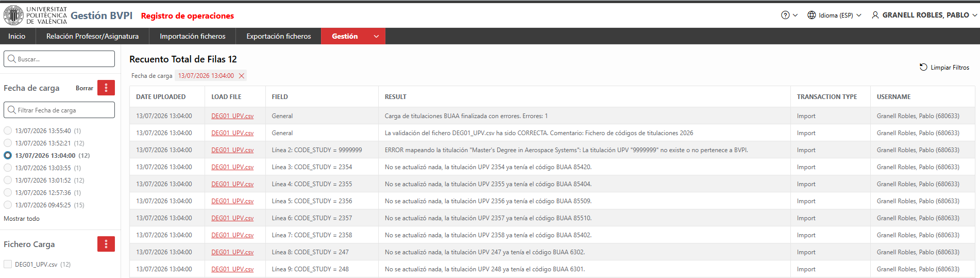Open Fichero Carga three-dot menu
The height and width of the screenshot is (278, 980).
(x=106, y=244)
